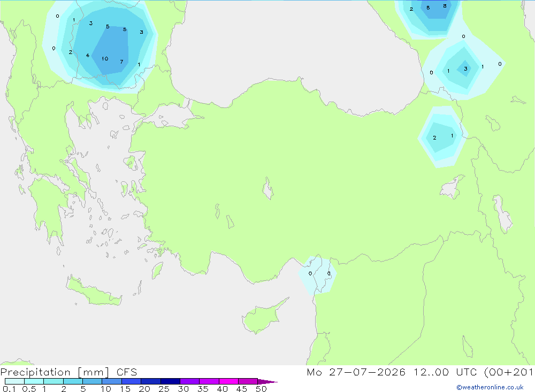Pick the legend swatch between 0.1 and 0.5
Image resolution: width=535 pixels, height=392 pixels.
(x=14, y=381)
